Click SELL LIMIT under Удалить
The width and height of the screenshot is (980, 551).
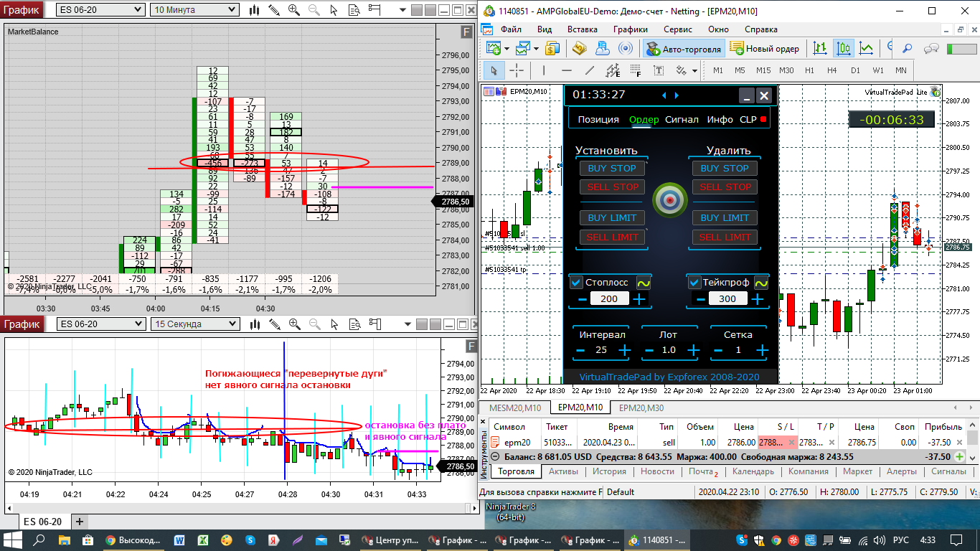[x=725, y=237]
